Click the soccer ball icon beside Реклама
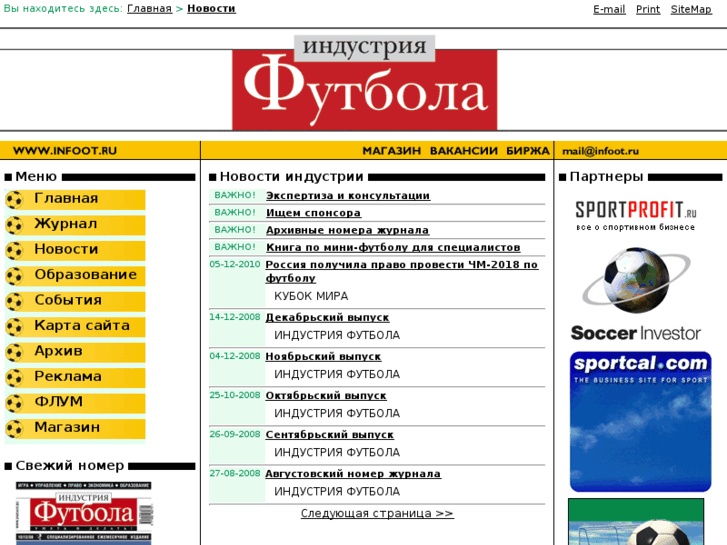Viewport: 727px width, 545px height. click(x=14, y=378)
